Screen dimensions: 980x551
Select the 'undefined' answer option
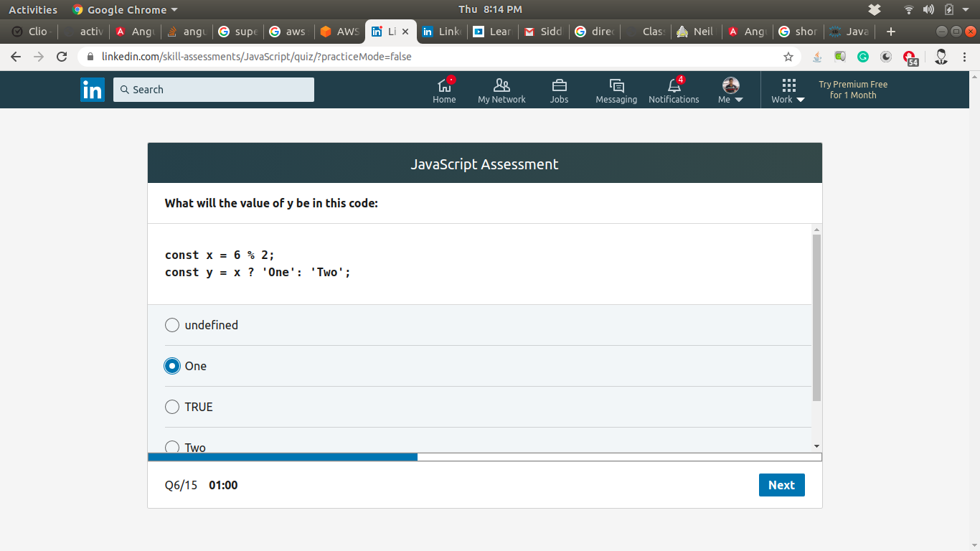pyautogui.click(x=172, y=325)
